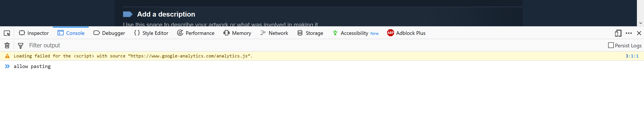This screenshot has height=133, width=644.
Task: Click the blue description tag icon
Action: click(x=128, y=14)
